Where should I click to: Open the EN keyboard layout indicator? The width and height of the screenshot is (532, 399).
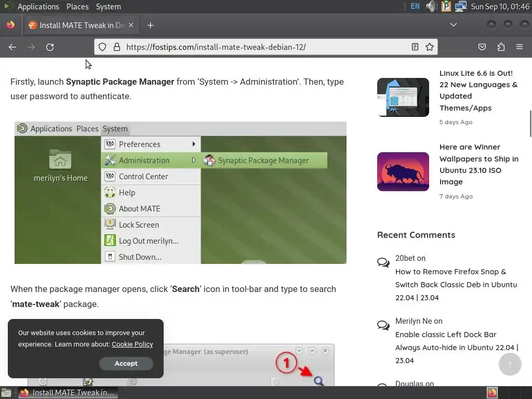(415, 6)
